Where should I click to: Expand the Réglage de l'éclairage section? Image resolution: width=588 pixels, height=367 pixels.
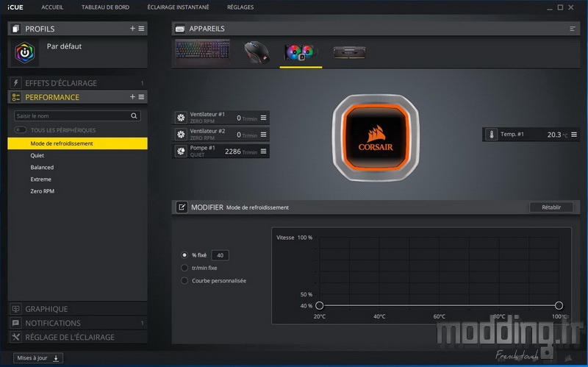pos(78,337)
